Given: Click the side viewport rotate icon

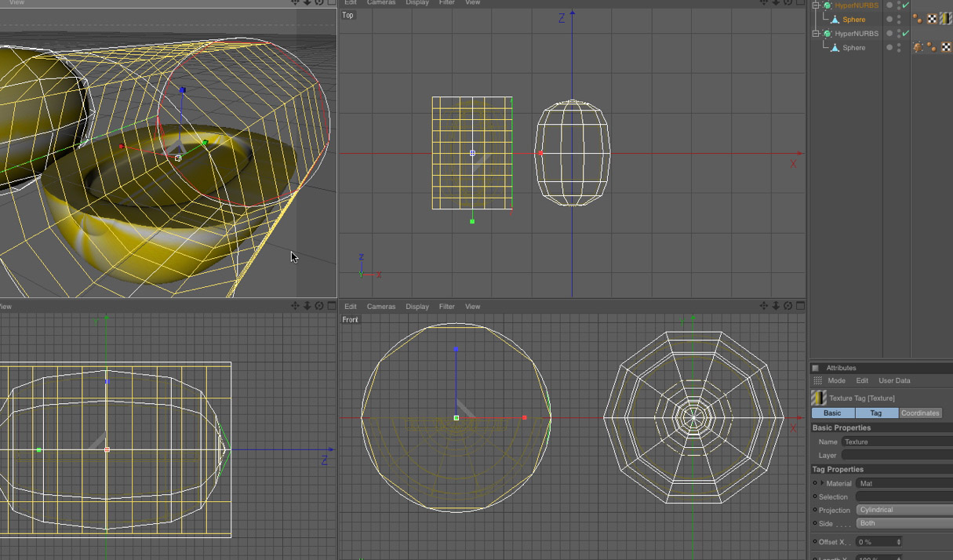Looking at the screenshot, I should click(x=319, y=306).
